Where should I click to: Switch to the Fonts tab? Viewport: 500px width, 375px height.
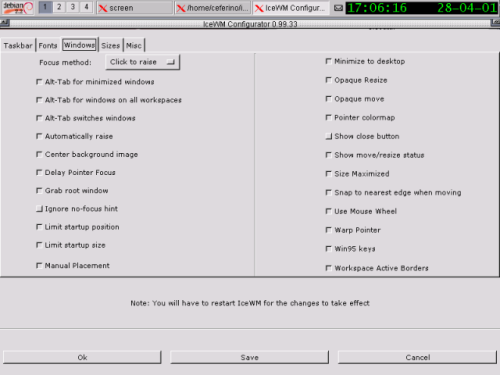[x=48, y=46]
